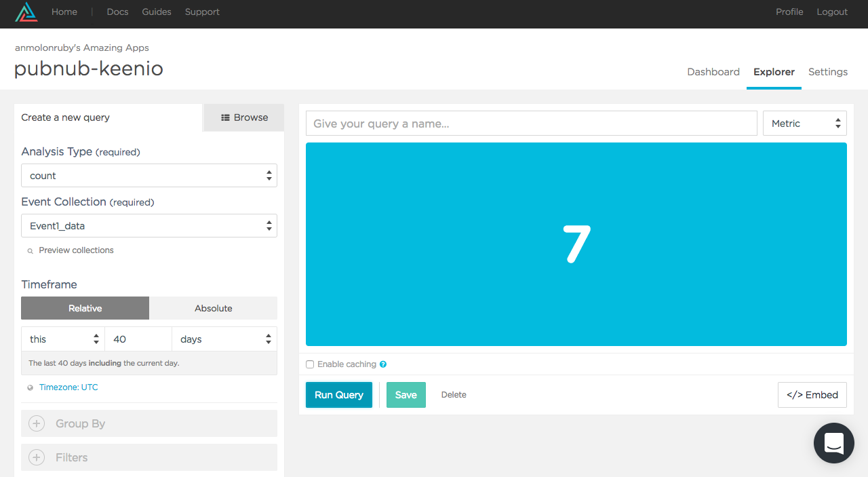Open the Browse tab

244,117
